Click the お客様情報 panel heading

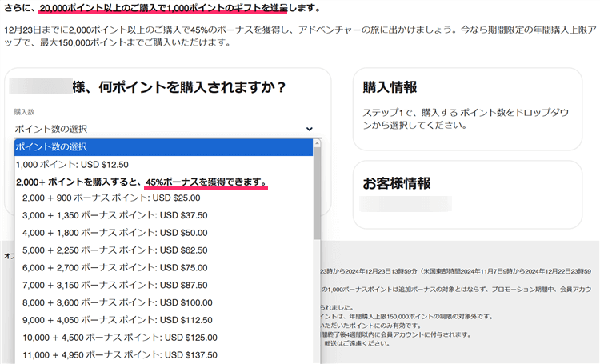click(397, 183)
